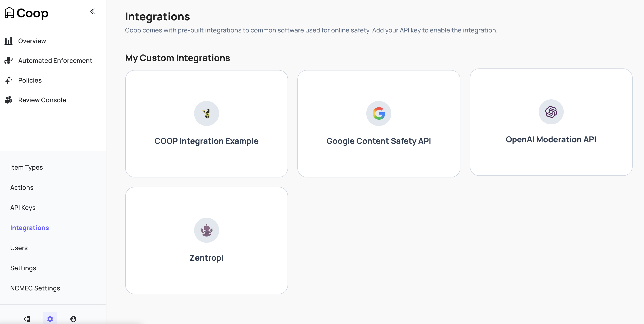Open the account profile icon
The width and height of the screenshot is (644, 324).
pos(73,319)
